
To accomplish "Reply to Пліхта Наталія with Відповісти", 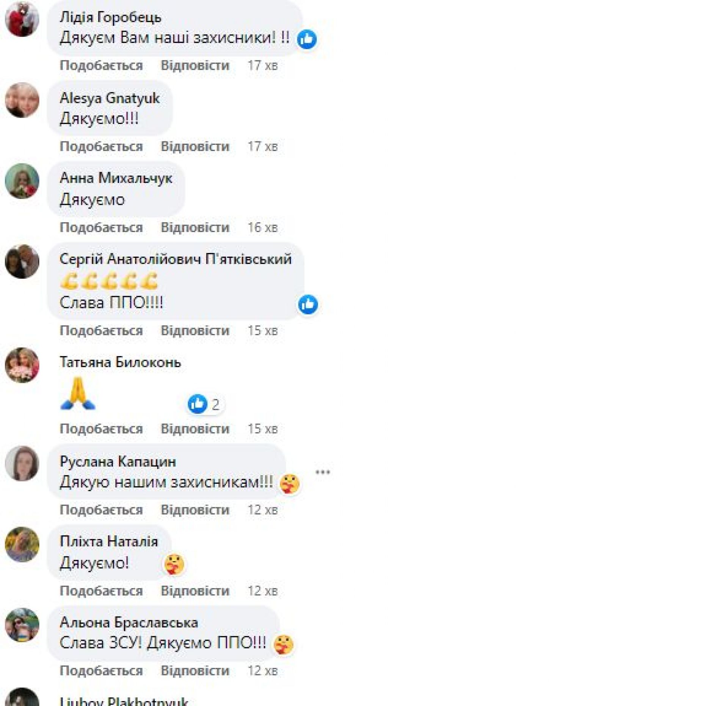I will [195, 591].
